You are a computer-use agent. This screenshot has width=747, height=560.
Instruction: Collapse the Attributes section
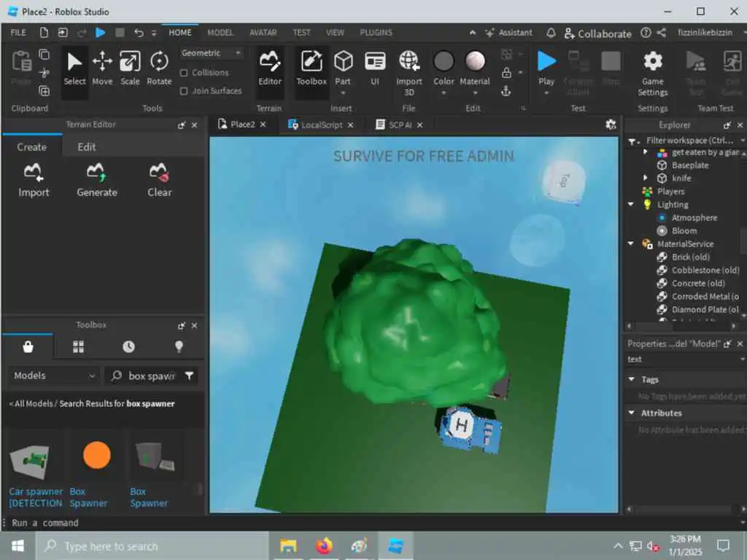(x=631, y=413)
